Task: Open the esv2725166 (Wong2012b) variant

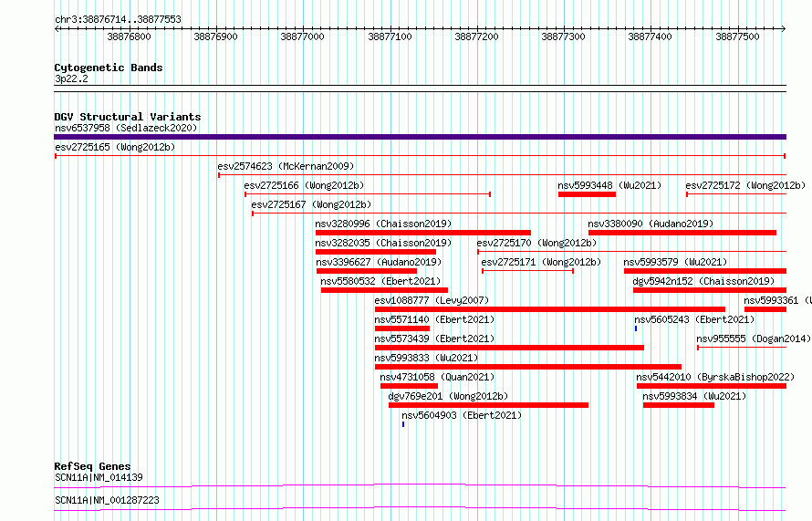Action: point(304,185)
